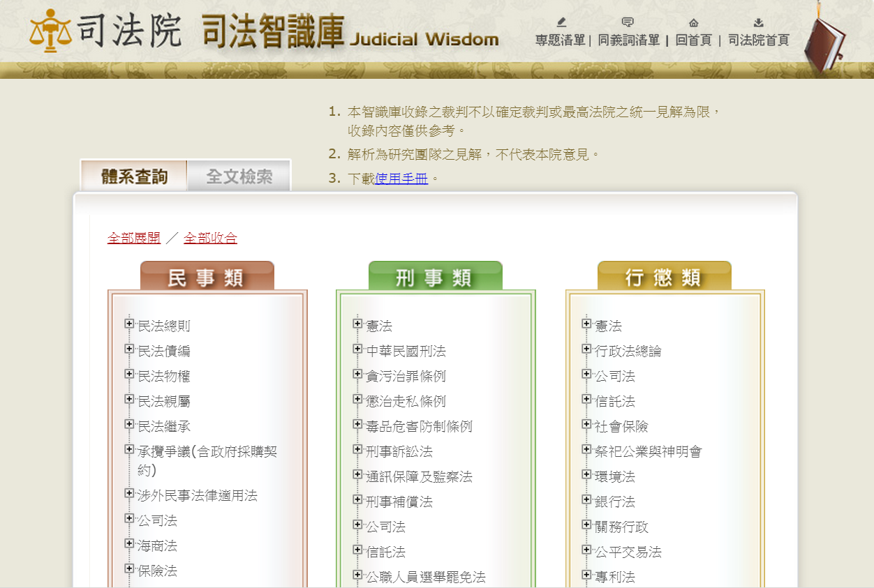Expand the 行政法總論 tree node

click(586, 349)
